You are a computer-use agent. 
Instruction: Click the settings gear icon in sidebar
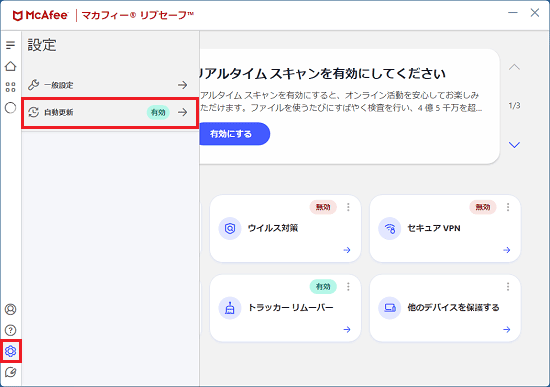coord(11,351)
